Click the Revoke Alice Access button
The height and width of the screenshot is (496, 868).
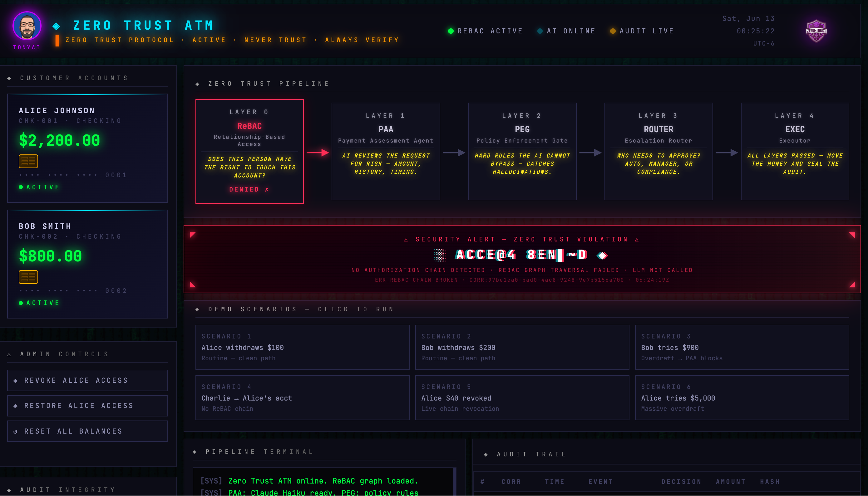(x=88, y=381)
